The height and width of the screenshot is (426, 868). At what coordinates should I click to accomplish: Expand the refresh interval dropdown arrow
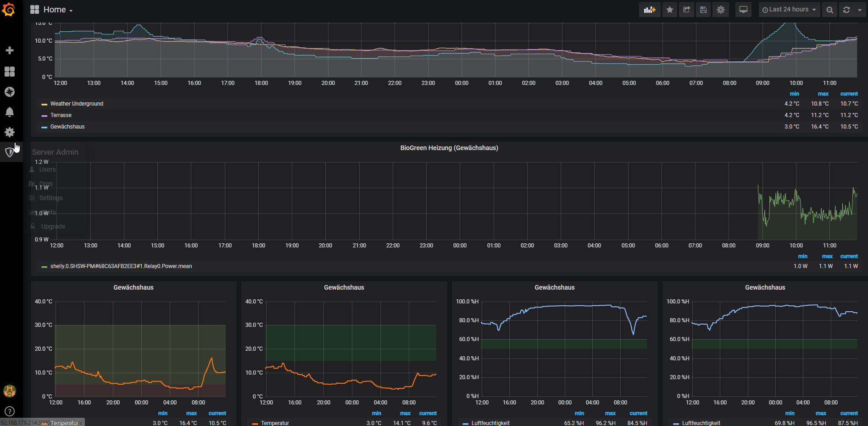click(860, 10)
